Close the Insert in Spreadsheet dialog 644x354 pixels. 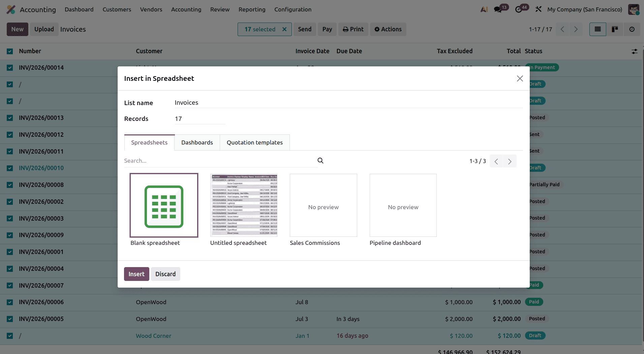pos(520,78)
